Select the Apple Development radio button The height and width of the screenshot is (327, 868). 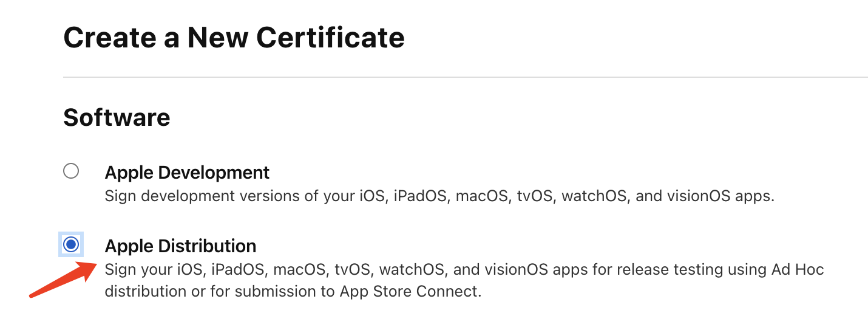[x=71, y=171]
